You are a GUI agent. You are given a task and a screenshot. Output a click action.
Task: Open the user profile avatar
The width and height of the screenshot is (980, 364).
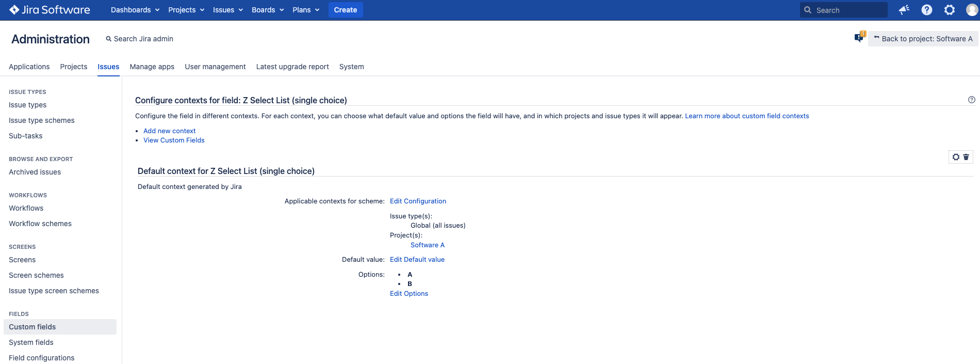[972, 10]
